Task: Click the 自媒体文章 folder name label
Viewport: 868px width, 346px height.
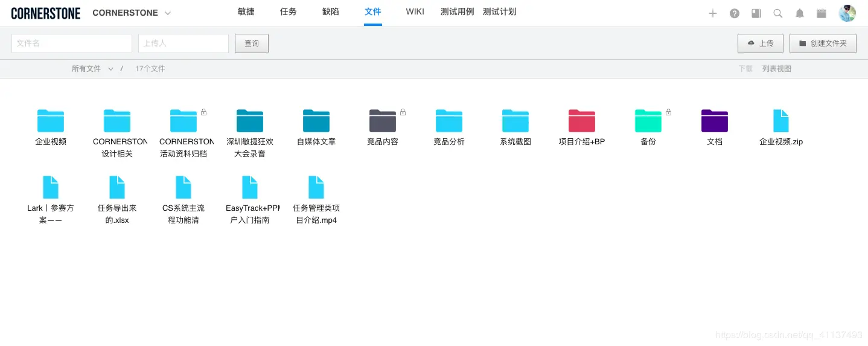Action: [316, 142]
